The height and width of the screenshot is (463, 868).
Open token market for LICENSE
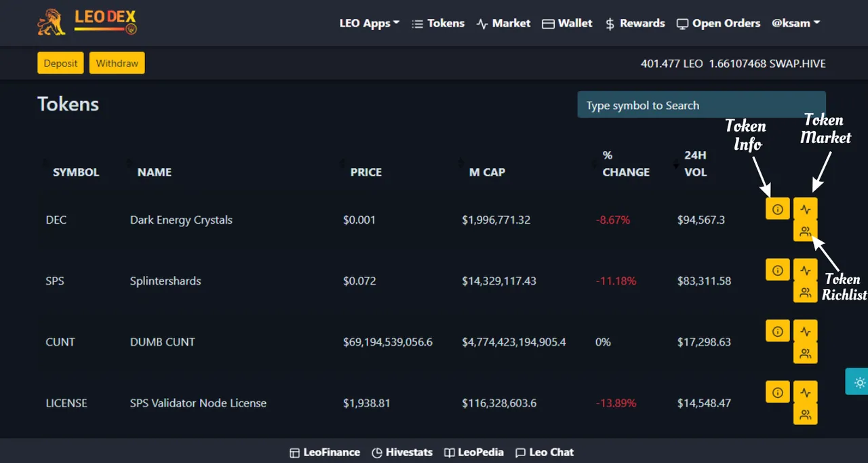coord(805,392)
